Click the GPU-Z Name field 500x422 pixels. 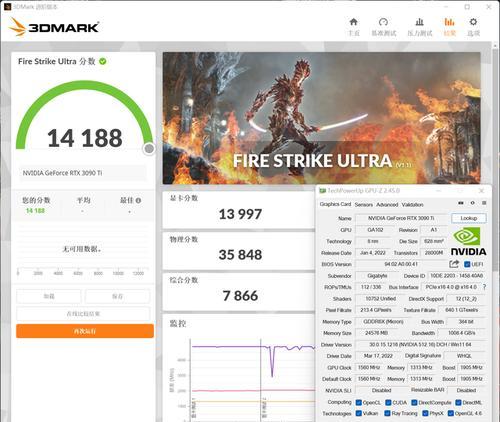tap(401, 218)
